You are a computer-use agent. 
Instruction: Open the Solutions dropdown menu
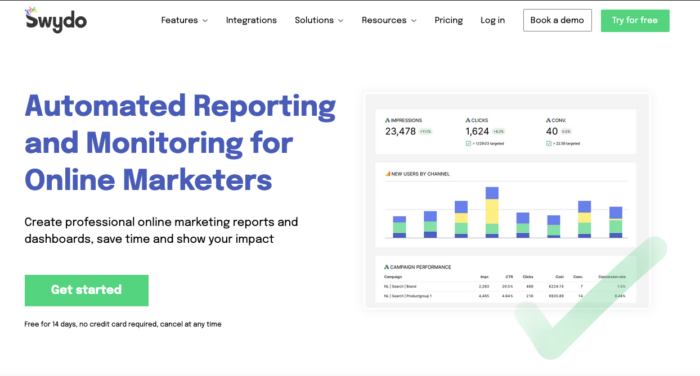(319, 20)
